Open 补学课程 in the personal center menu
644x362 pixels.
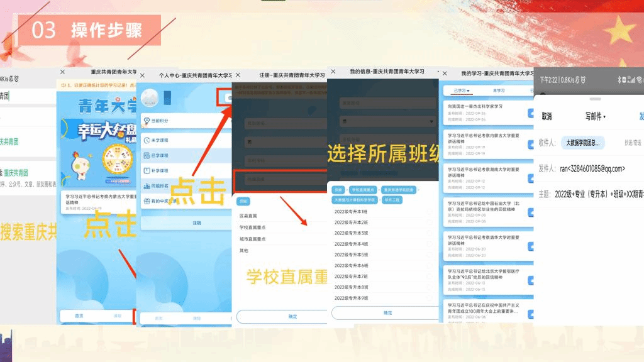160,170
